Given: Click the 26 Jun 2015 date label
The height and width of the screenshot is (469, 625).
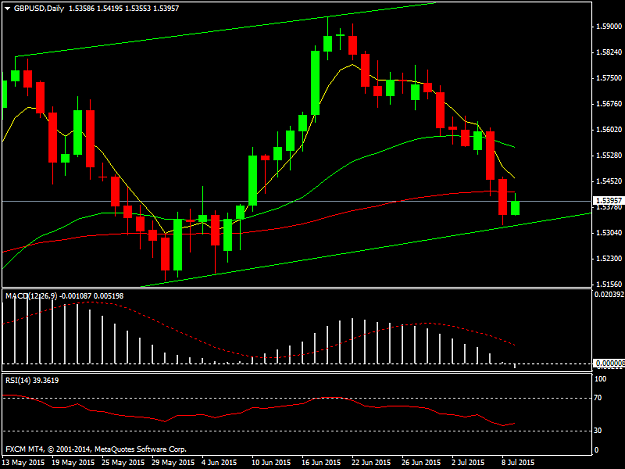Looking at the screenshot, I should (421, 462).
